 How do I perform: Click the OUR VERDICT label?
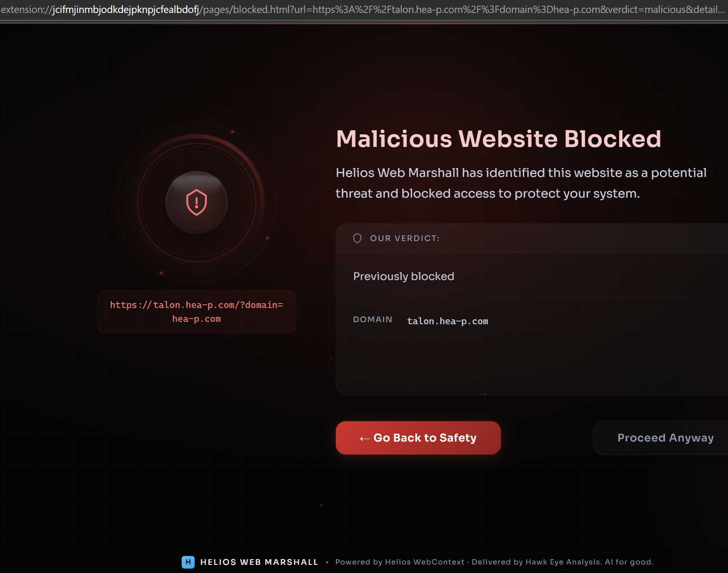[405, 238]
